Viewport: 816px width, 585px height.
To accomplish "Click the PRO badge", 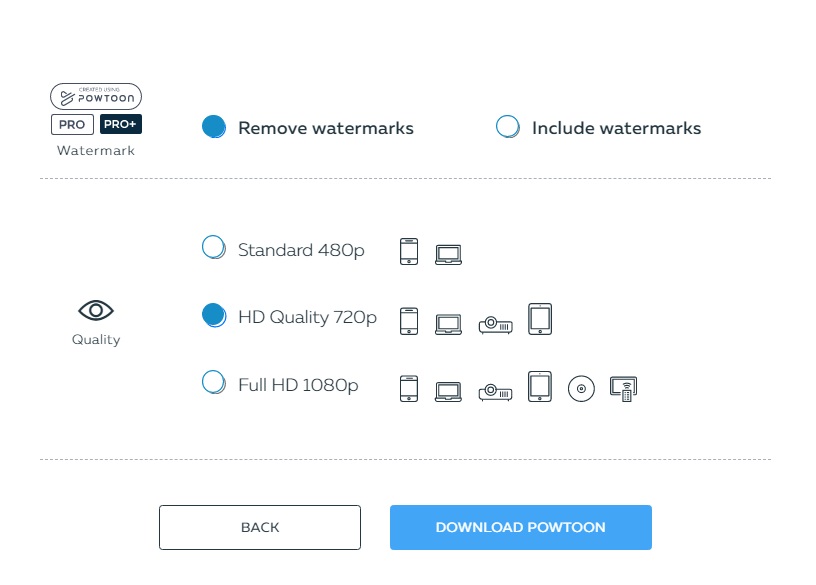I will coord(72,124).
